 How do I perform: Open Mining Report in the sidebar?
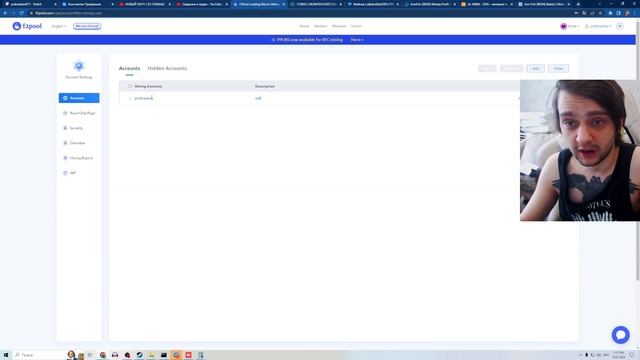pos(79,158)
